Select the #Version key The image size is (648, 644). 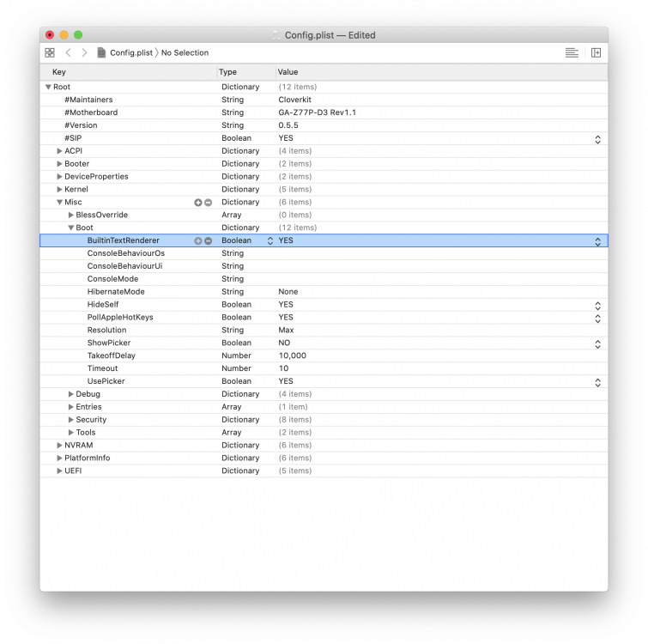pos(81,125)
